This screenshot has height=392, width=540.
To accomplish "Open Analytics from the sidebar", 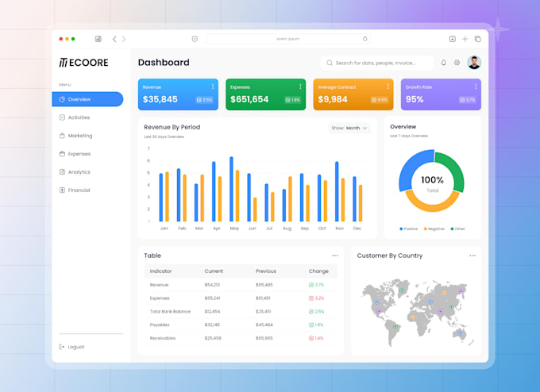I will coord(75,171).
